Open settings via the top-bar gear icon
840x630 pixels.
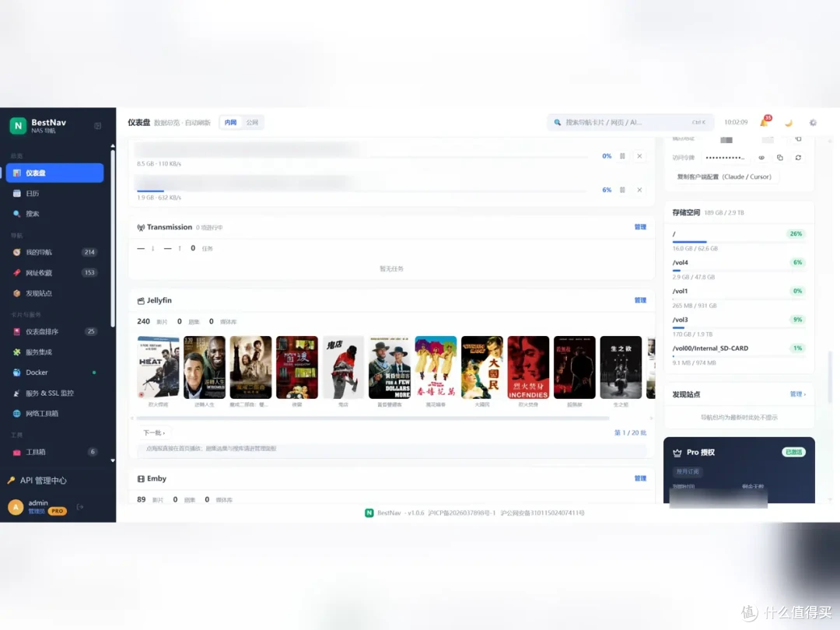[813, 123]
